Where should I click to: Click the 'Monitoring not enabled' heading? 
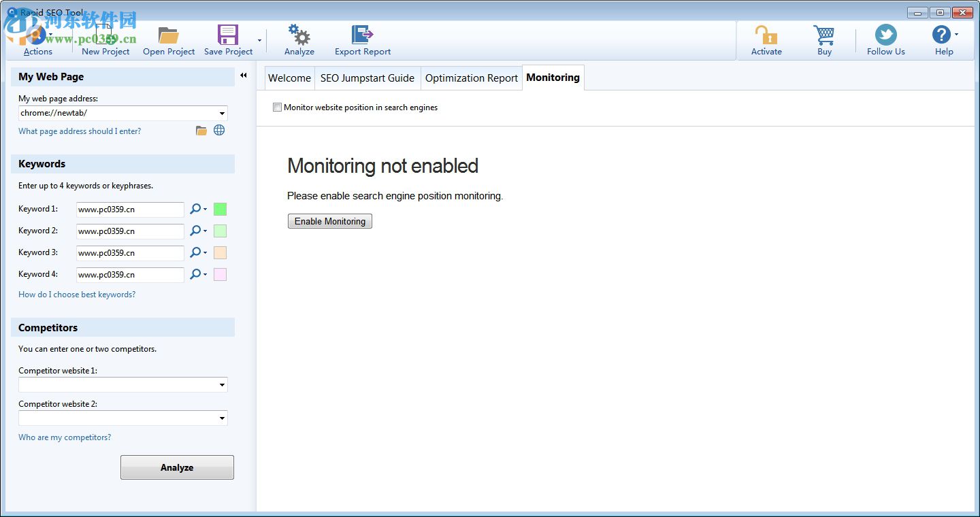point(382,166)
